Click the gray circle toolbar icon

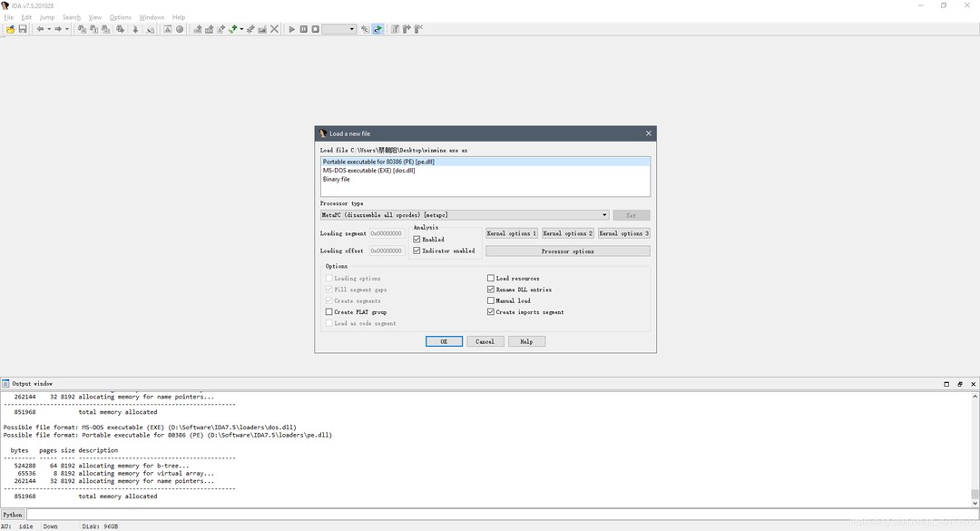click(x=180, y=29)
